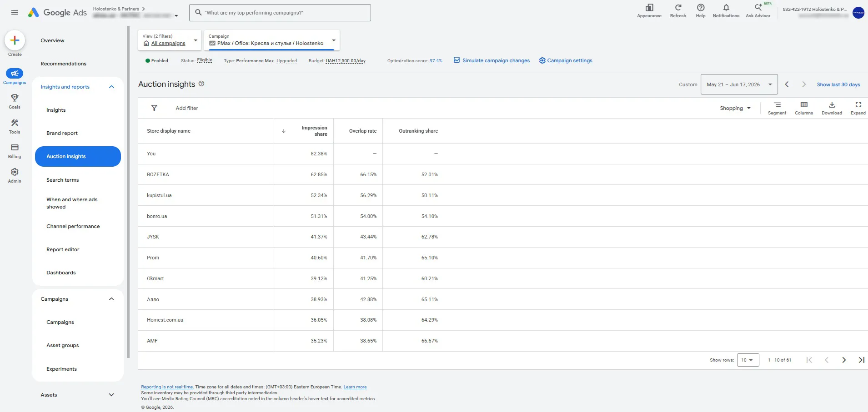
Task: Open the Shopping report type dropdown
Action: click(735, 108)
